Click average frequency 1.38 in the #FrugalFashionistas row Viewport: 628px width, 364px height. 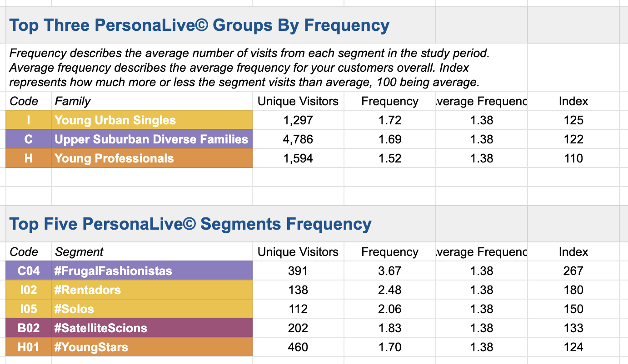pyautogui.click(x=482, y=271)
